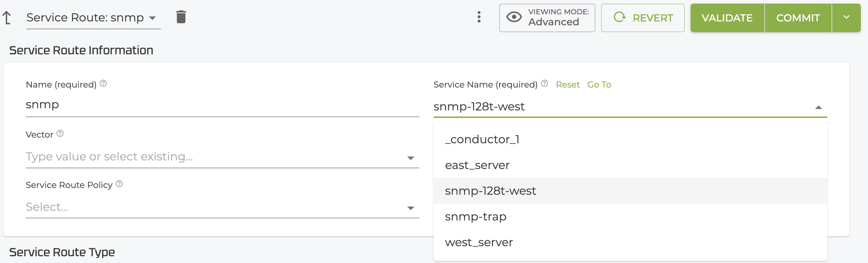The height and width of the screenshot is (263, 868).
Task: Click the Name text field containing snmp
Action: coord(222,105)
